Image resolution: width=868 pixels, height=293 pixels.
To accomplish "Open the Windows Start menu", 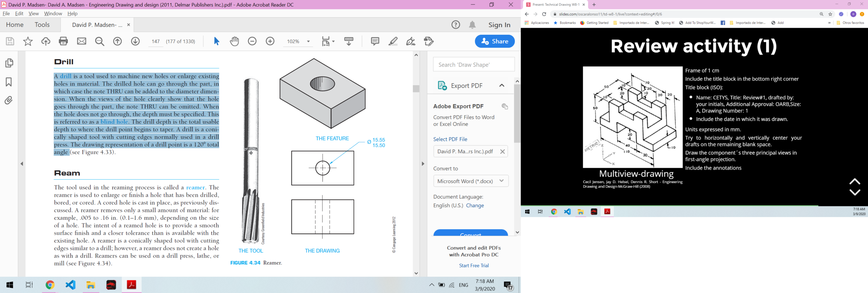I will (x=10, y=285).
